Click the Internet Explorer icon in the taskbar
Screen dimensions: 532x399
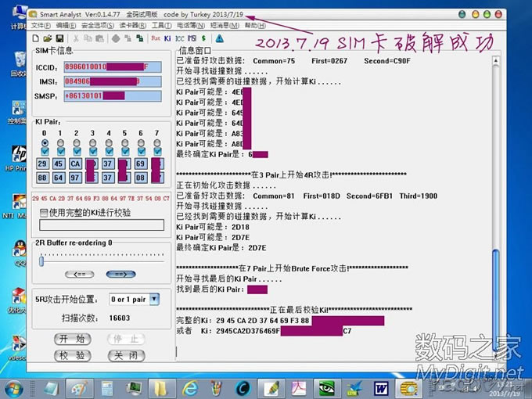click(189, 387)
